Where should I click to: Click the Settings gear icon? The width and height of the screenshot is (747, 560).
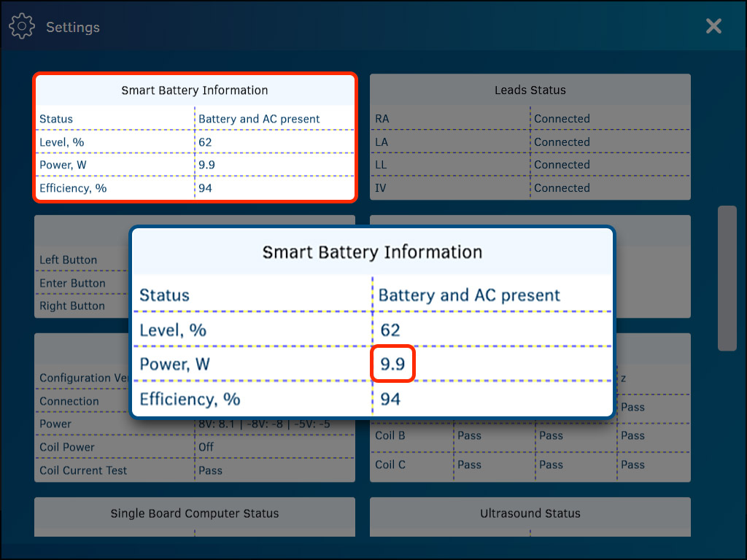pyautogui.click(x=22, y=26)
